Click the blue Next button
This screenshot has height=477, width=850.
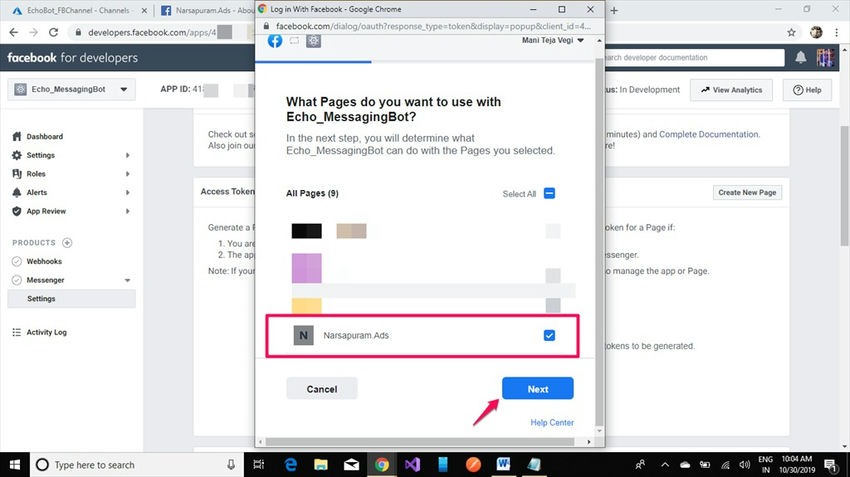tap(537, 389)
